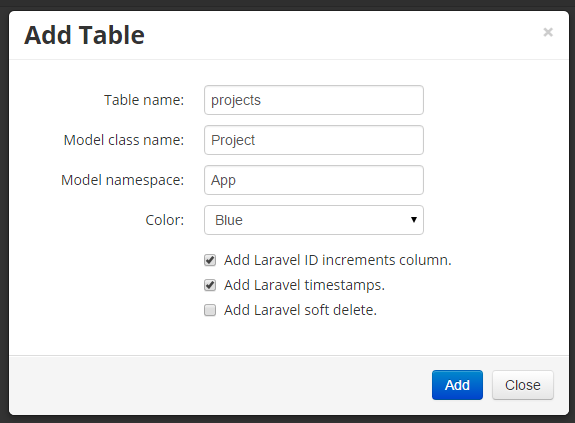Screen dimensions: 575x423
Task: Enable the Laravel soft delete checkbox
Action: click(210, 310)
